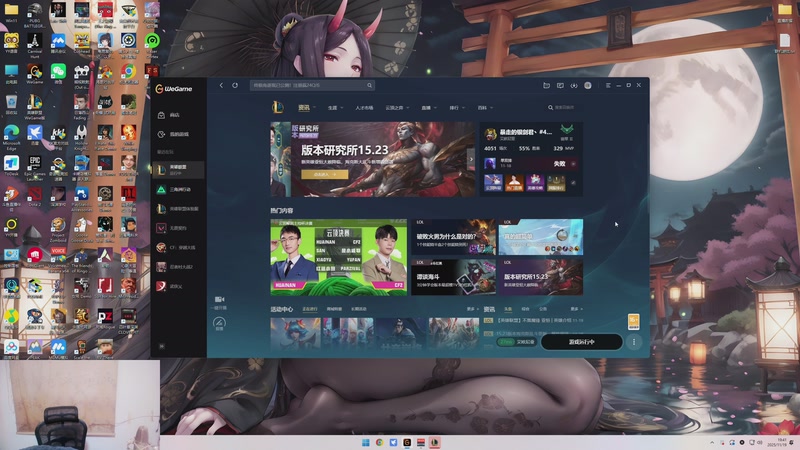The height and width of the screenshot is (450, 800).
Task: Open the player profile avatar on the stats card
Action: (x=490, y=134)
